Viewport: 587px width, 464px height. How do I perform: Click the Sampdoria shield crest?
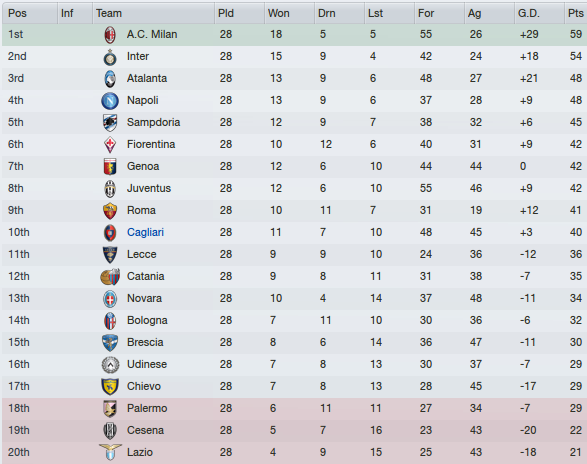tap(110, 122)
